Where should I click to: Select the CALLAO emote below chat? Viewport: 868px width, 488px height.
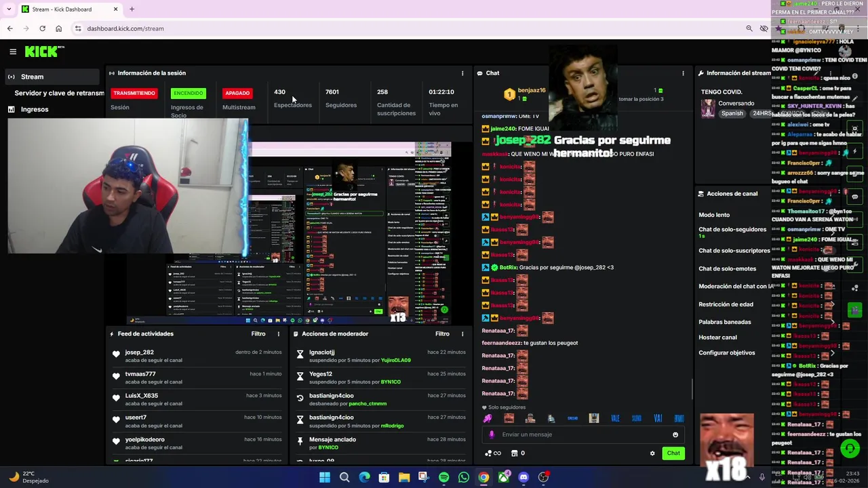pyautogui.click(x=572, y=419)
